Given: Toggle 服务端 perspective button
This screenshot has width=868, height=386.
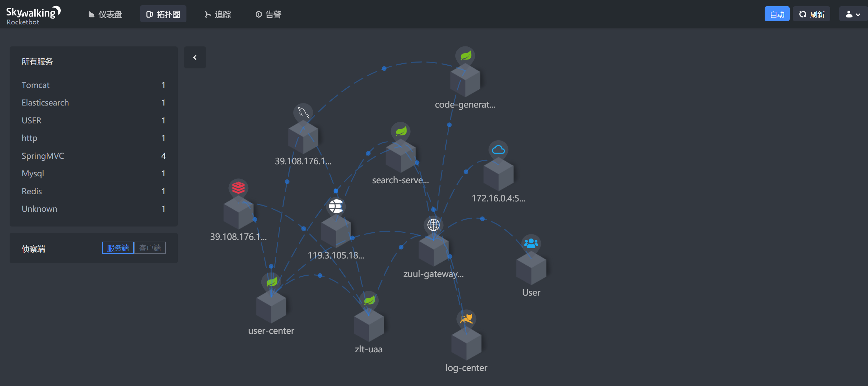Looking at the screenshot, I should coord(118,248).
